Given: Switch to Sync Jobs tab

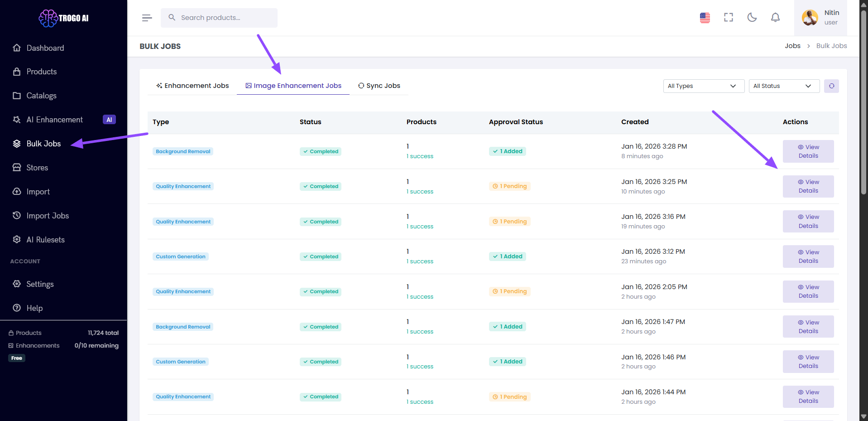Looking at the screenshot, I should [x=379, y=86].
